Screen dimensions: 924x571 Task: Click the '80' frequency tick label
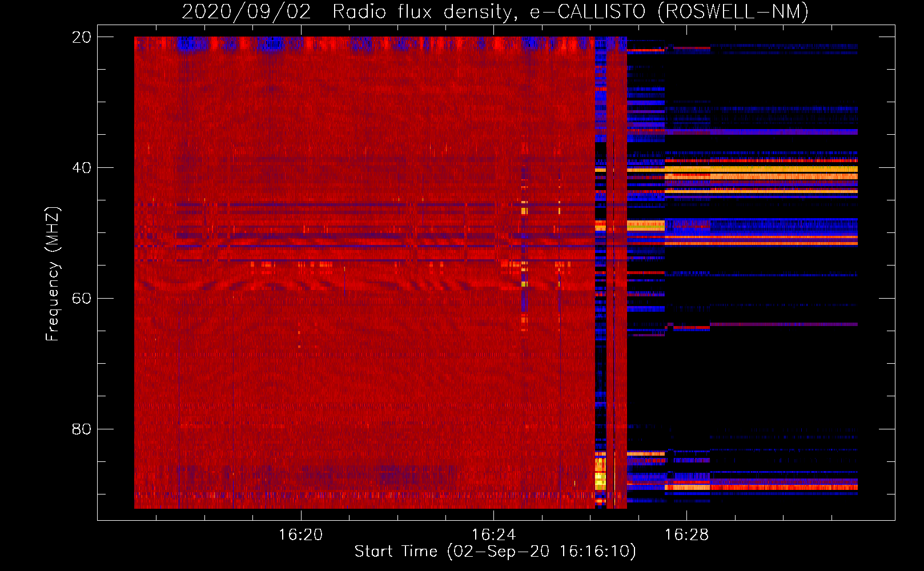(81, 429)
